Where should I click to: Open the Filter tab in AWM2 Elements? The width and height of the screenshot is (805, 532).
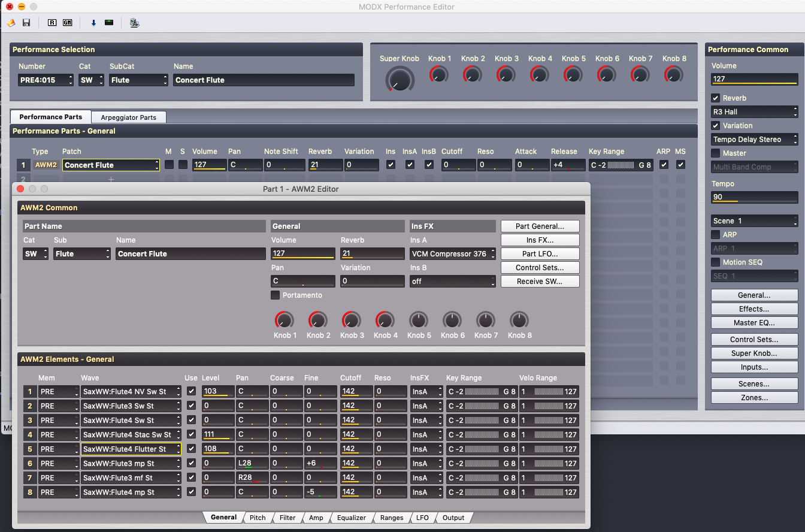click(287, 518)
